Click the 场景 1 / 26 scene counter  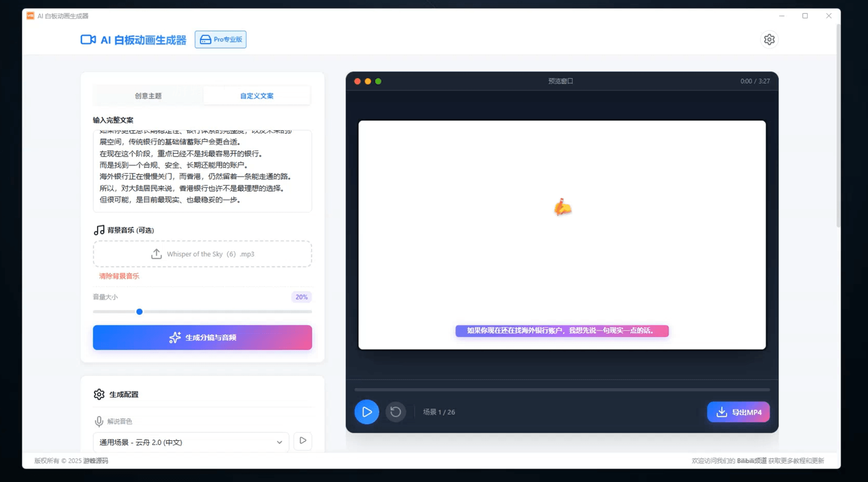coord(439,412)
